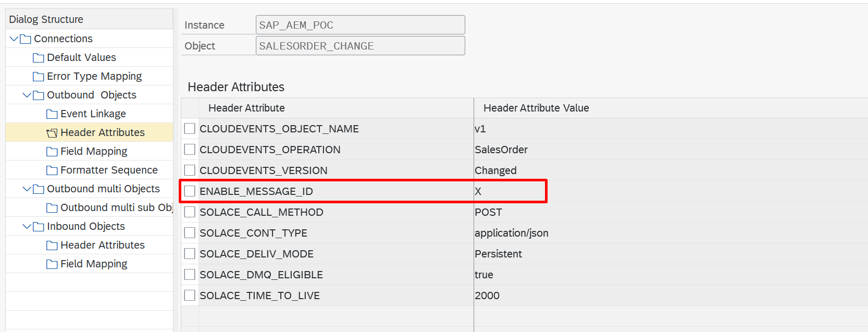
Task: Click the value cell 'v1'
Action: pyautogui.click(x=671, y=129)
